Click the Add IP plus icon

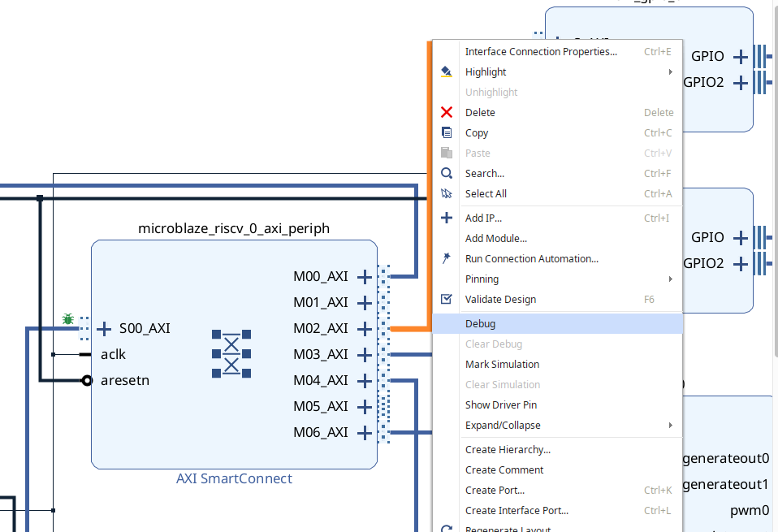tap(446, 218)
